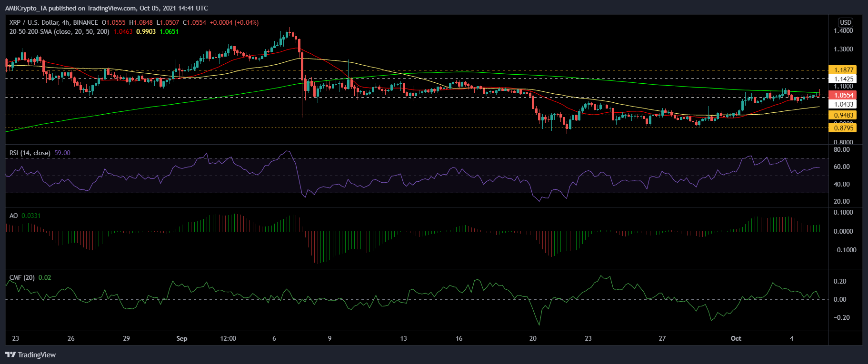Click the published-by header text at top
This screenshot has height=364, width=868.
(x=107, y=8)
